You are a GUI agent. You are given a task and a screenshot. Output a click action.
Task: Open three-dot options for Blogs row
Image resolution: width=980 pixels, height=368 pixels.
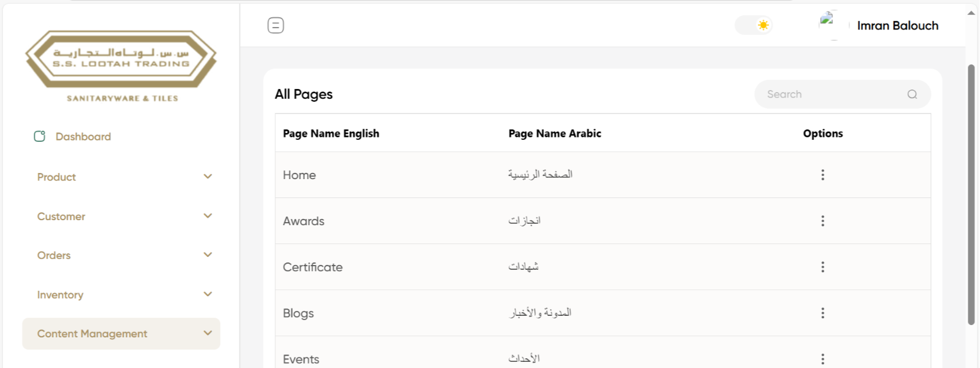(823, 313)
